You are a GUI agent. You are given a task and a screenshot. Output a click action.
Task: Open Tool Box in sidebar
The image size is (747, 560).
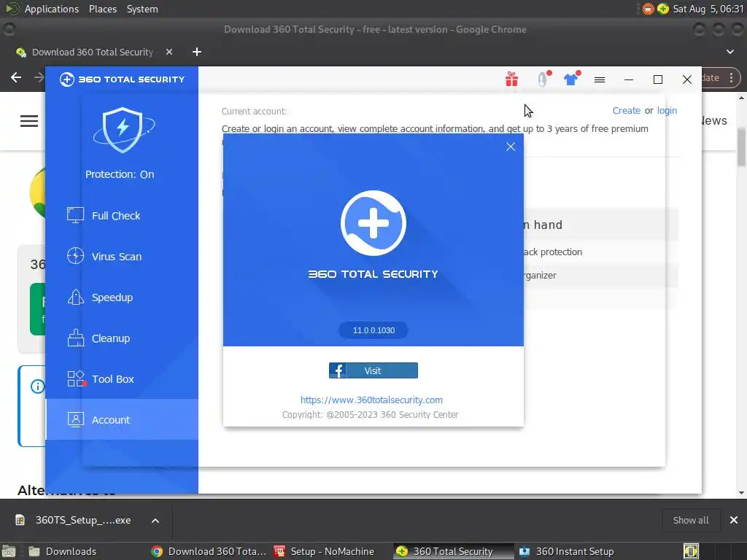(x=122, y=379)
